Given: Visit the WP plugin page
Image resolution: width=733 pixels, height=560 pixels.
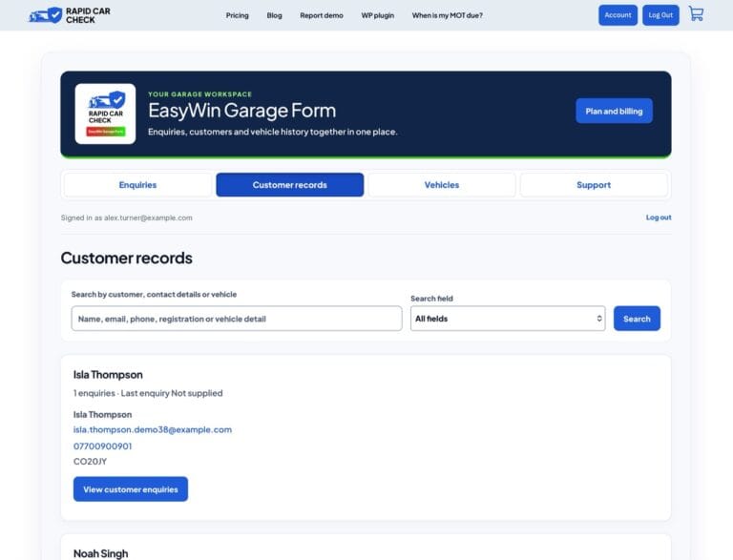Looking at the screenshot, I should click(378, 15).
